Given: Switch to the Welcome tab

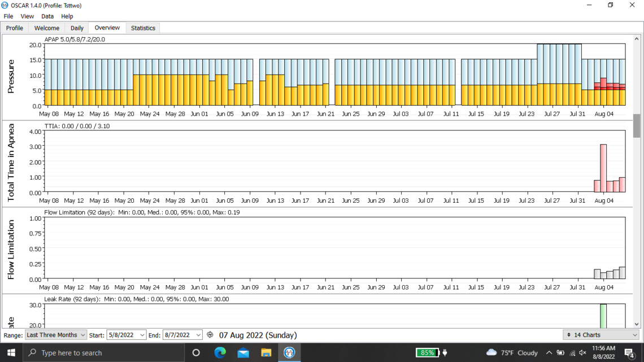Looking at the screenshot, I should click(x=47, y=28).
